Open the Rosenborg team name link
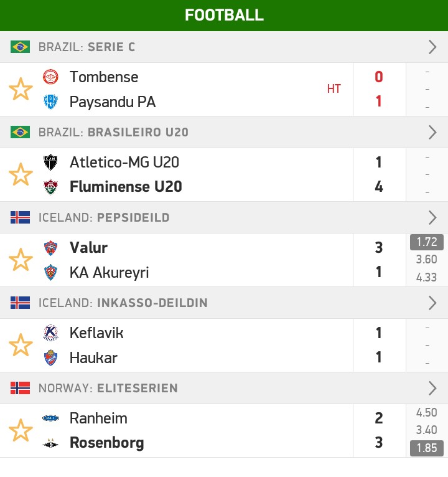The height and width of the screenshot is (477, 448). 106,443
